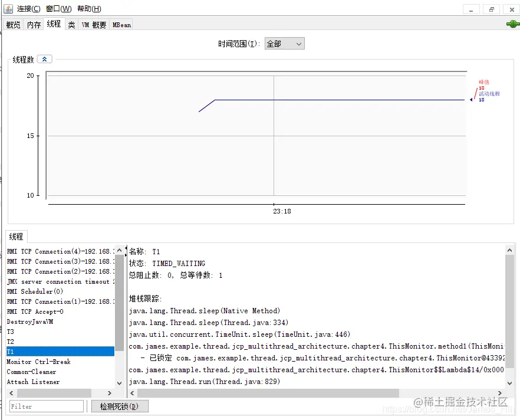Click the thread list vertical scrollbar thumb
The width and height of the screenshot is (520, 420).
(119, 303)
